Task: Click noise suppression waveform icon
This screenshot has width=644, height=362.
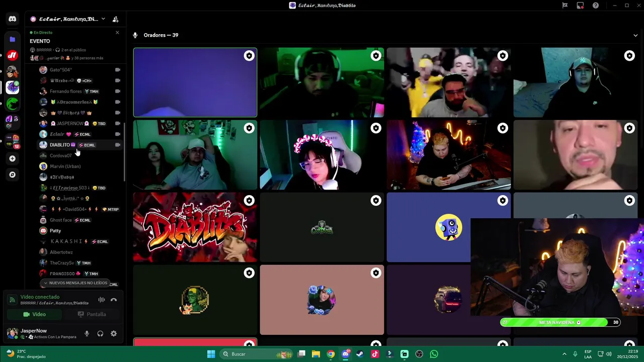Action: point(102,300)
